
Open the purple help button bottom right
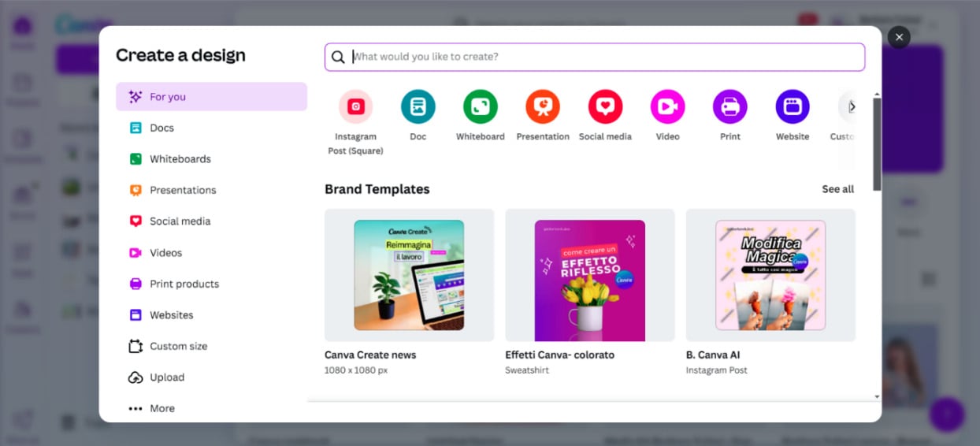[946, 413]
